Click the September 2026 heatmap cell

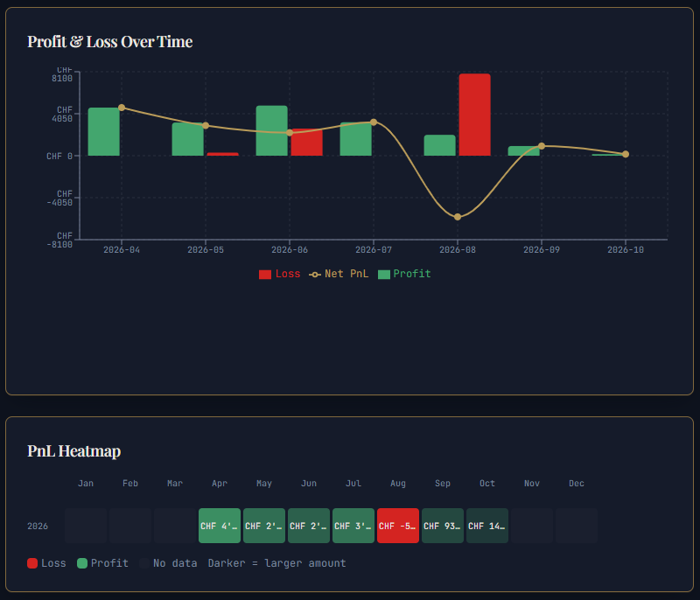(443, 526)
